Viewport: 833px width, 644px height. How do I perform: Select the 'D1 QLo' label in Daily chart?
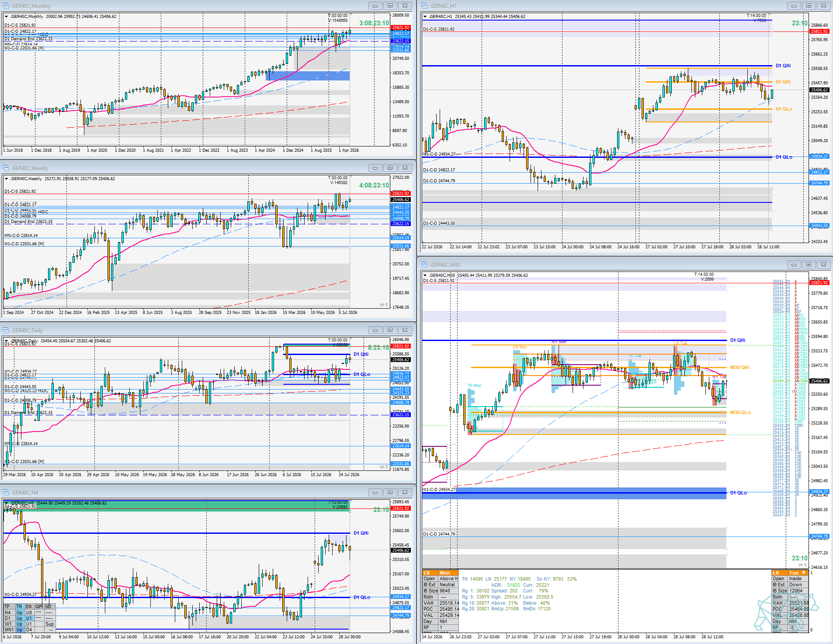(x=362, y=374)
